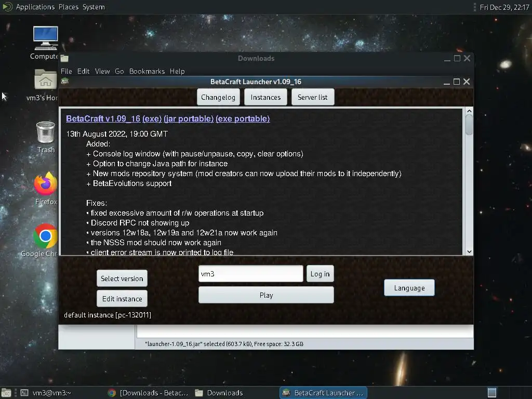Click the Downloads window folder title icon
The height and width of the screenshot is (399, 532).
pyautogui.click(x=64, y=58)
